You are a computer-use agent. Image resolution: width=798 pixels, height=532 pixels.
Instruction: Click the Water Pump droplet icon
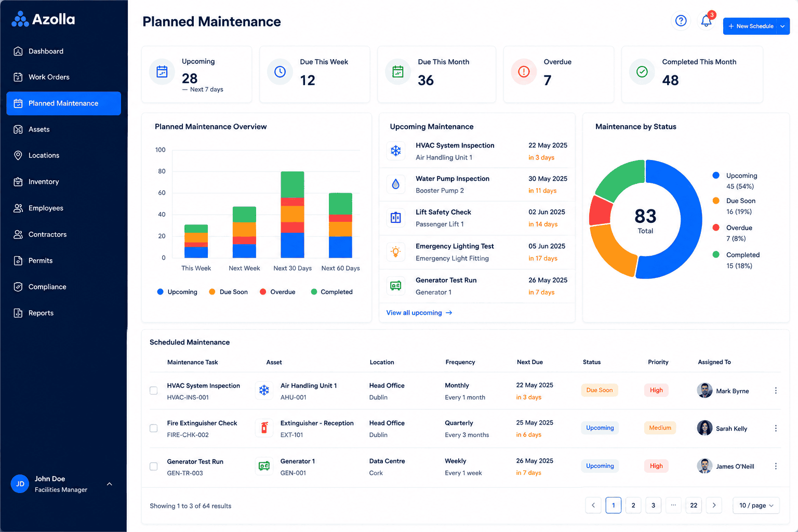pos(396,184)
